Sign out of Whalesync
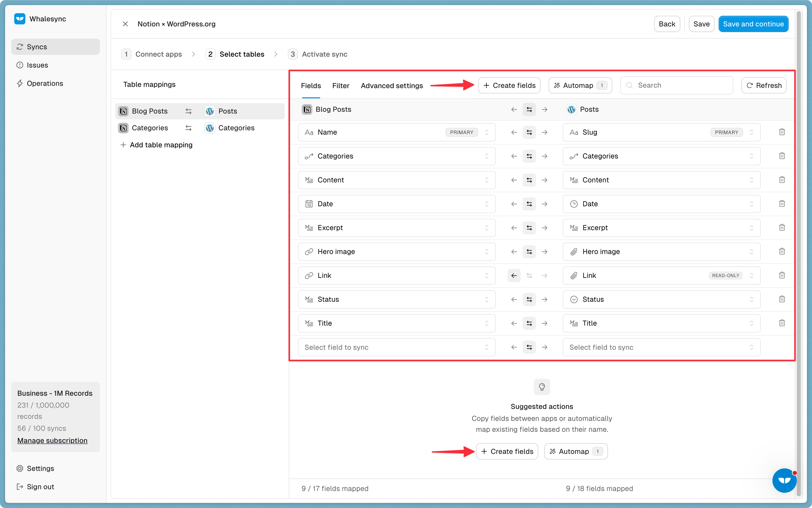This screenshot has width=812, height=508. pos(55,486)
